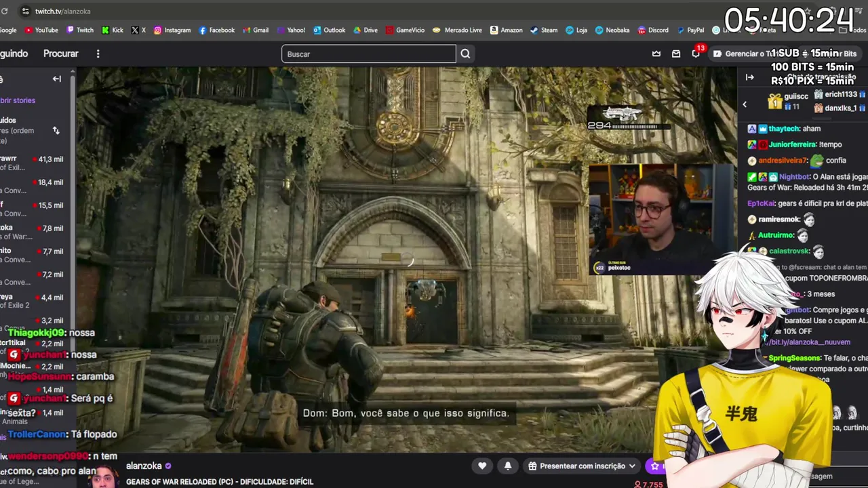Open the Mercado Livre bookmark
868x488 pixels.
click(458, 30)
